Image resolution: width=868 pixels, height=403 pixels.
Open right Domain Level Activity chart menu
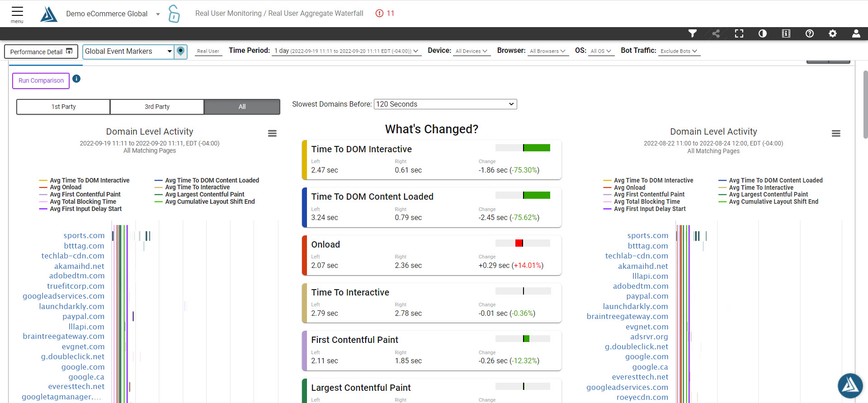click(x=836, y=133)
